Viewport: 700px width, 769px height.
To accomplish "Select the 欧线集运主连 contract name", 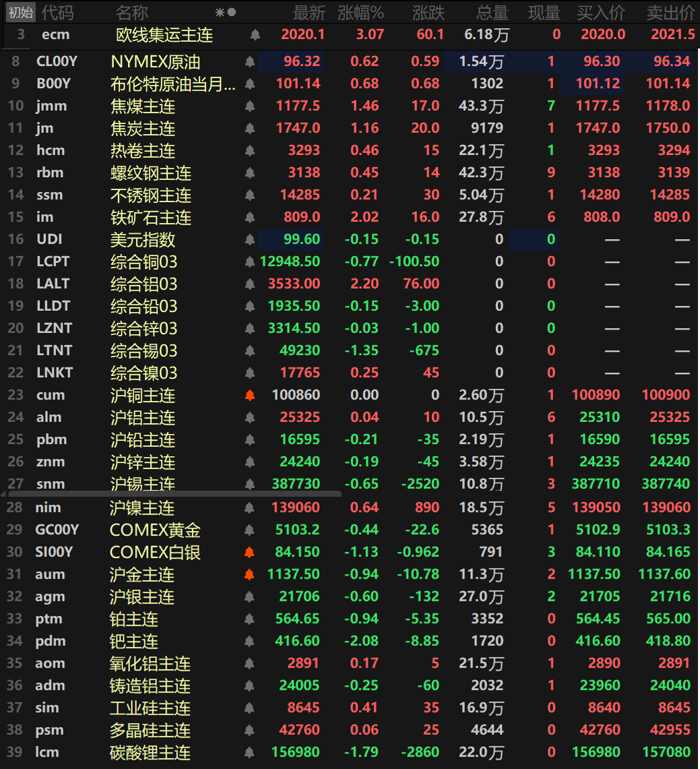I will [164, 35].
